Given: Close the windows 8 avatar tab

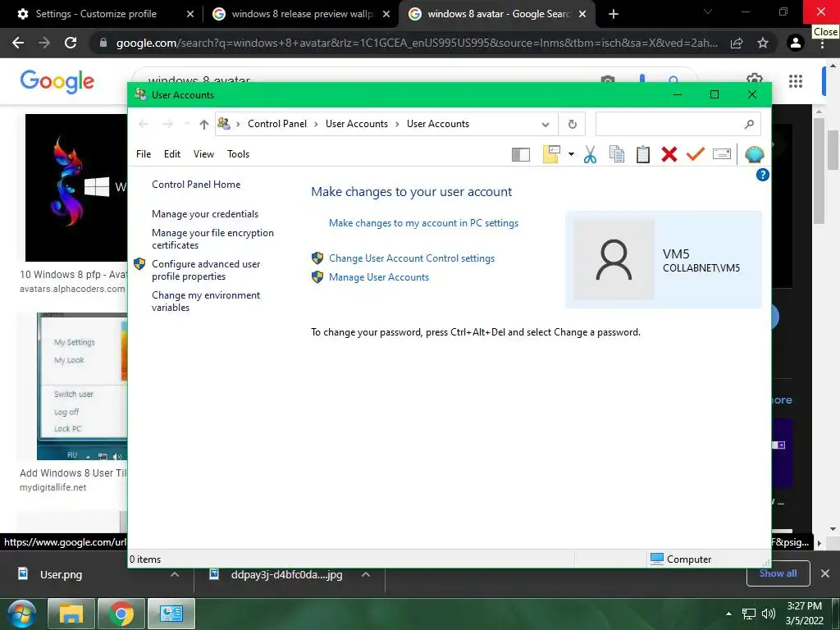Looking at the screenshot, I should pyautogui.click(x=582, y=14).
